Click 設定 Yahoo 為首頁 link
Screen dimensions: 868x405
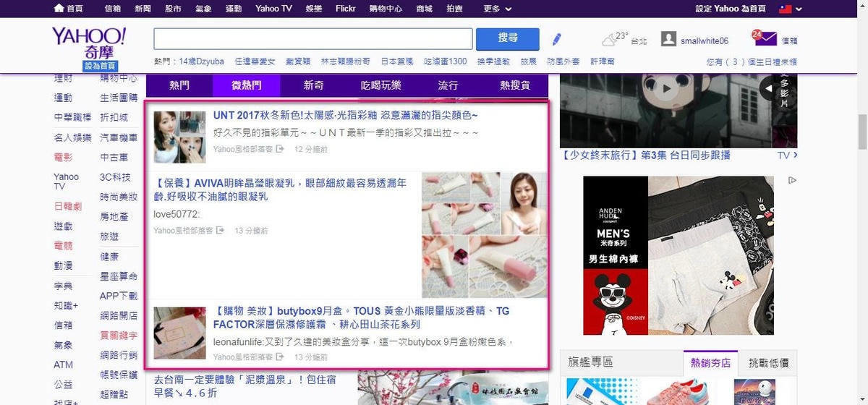coord(730,9)
